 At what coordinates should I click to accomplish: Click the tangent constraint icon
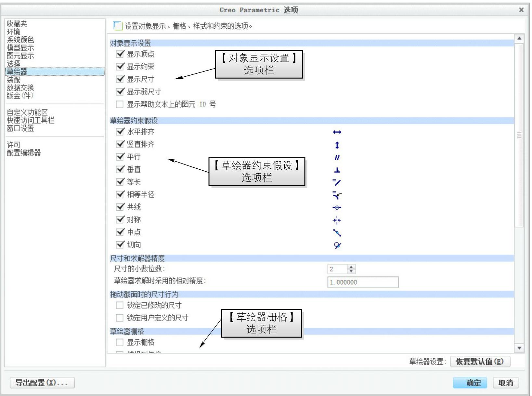[x=337, y=245]
